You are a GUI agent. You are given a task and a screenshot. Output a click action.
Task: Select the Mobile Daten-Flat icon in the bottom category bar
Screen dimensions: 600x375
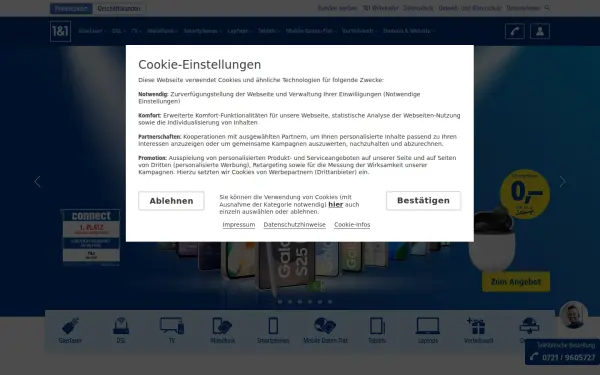click(325, 326)
